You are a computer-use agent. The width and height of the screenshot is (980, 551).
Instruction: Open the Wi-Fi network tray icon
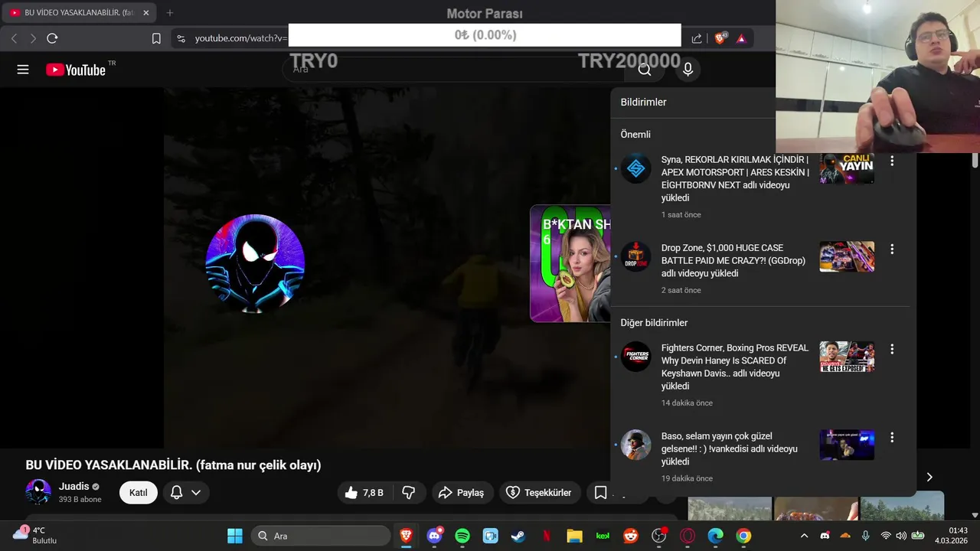tap(886, 536)
